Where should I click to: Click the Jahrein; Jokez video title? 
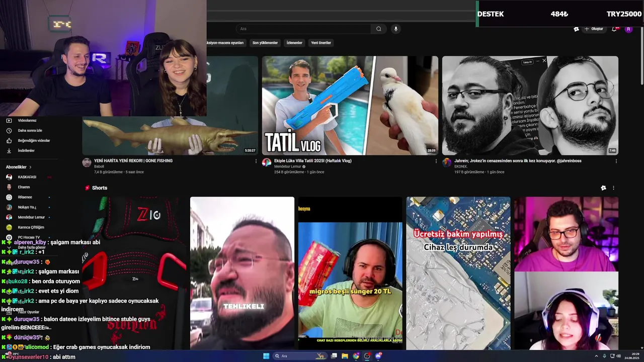518,161
